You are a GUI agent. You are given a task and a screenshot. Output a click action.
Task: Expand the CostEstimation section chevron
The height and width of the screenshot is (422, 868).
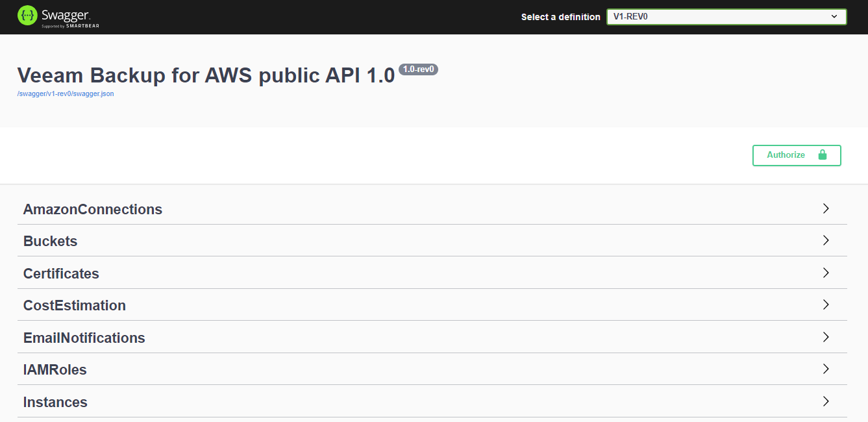pos(826,305)
